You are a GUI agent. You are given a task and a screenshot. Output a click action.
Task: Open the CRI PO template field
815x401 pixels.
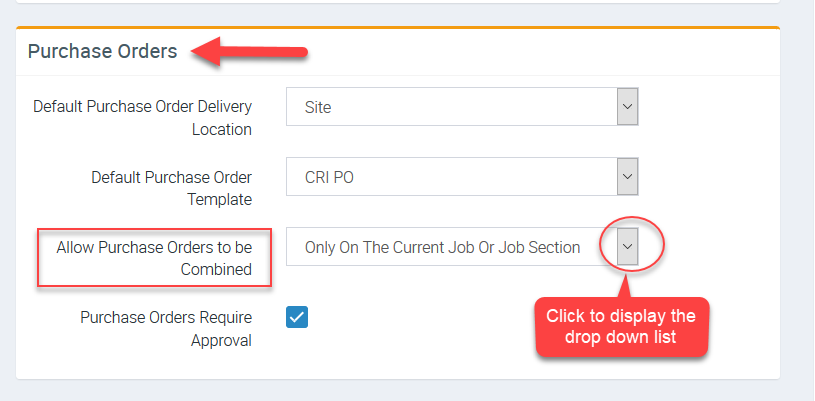click(x=450, y=177)
